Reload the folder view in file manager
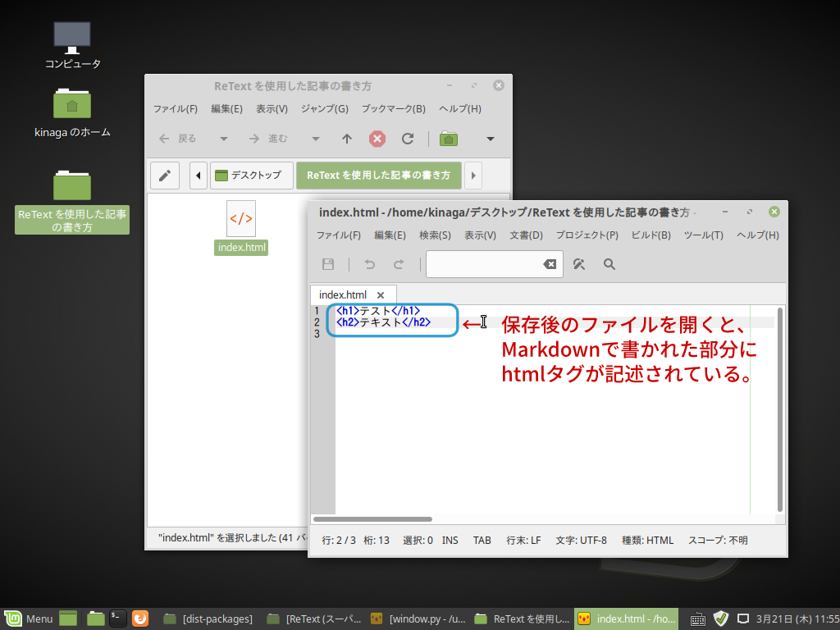The image size is (840, 630). click(x=408, y=139)
